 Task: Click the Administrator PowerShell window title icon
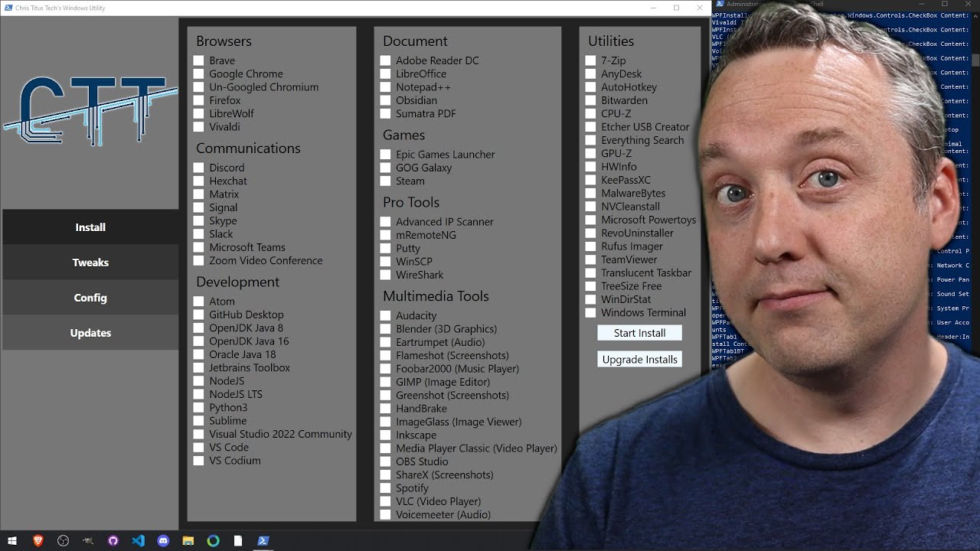(720, 4)
